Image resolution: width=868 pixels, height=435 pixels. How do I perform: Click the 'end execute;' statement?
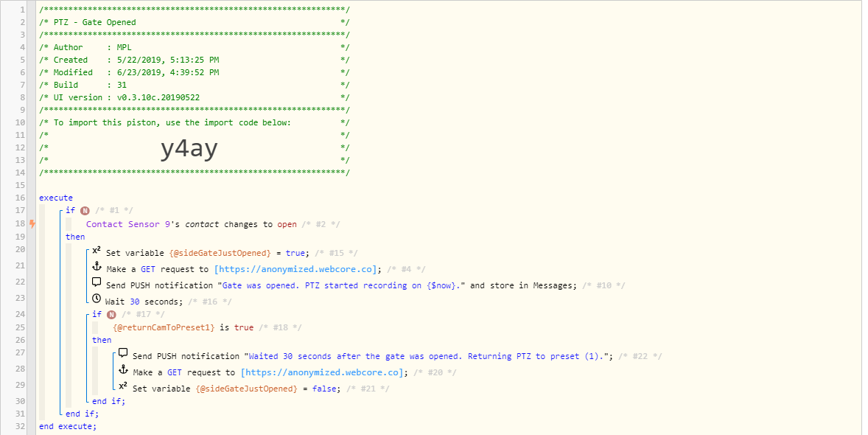point(68,426)
